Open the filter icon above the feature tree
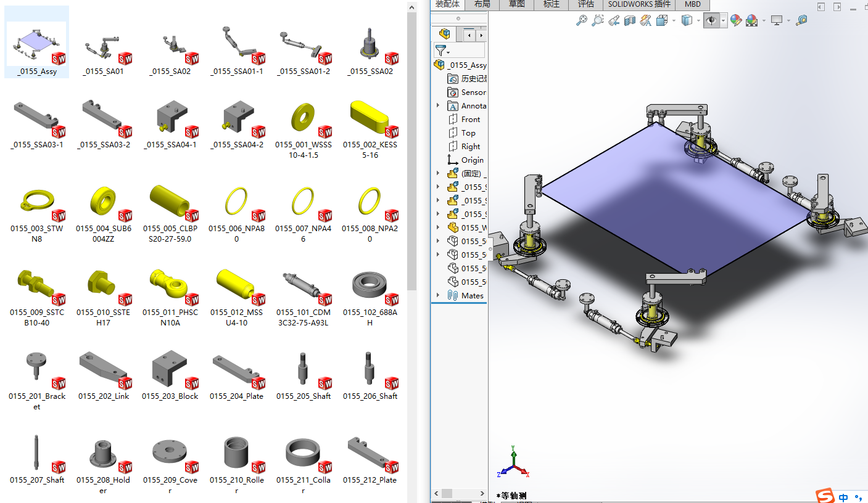The height and width of the screenshot is (503, 868). point(442,51)
